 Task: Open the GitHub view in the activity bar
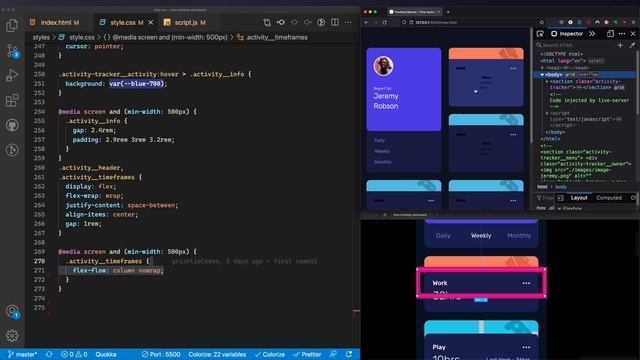(x=12, y=125)
